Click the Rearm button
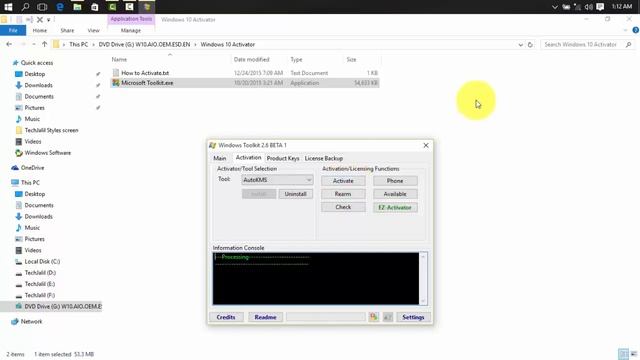Screen dimensions: 640x360 (343, 194)
